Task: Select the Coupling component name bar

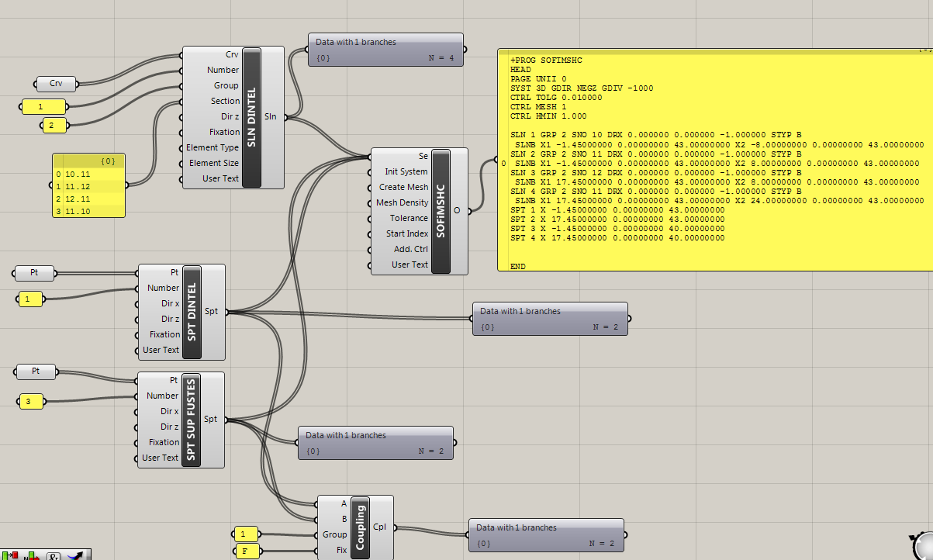Action: [x=360, y=527]
